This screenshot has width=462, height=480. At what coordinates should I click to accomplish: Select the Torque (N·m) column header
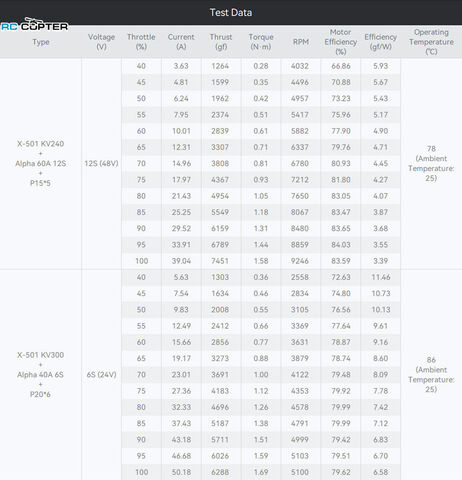[x=261, y=42]
